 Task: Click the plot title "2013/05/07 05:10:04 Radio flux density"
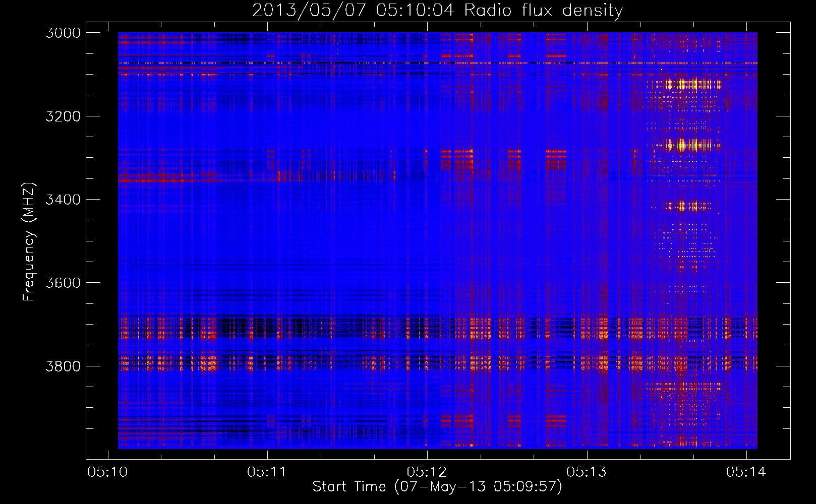437,11
